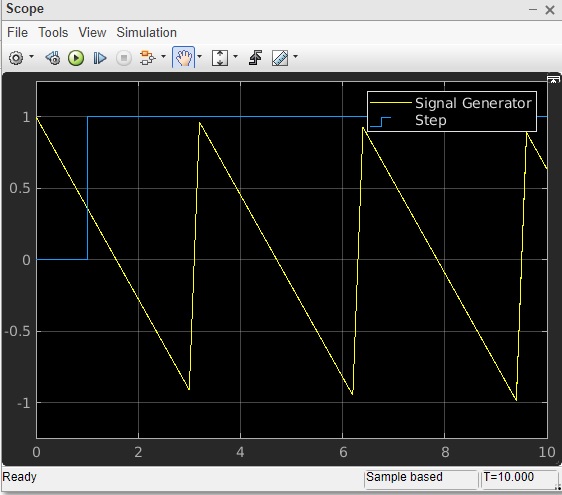Open the Tools menu

[x=53, y=33]
